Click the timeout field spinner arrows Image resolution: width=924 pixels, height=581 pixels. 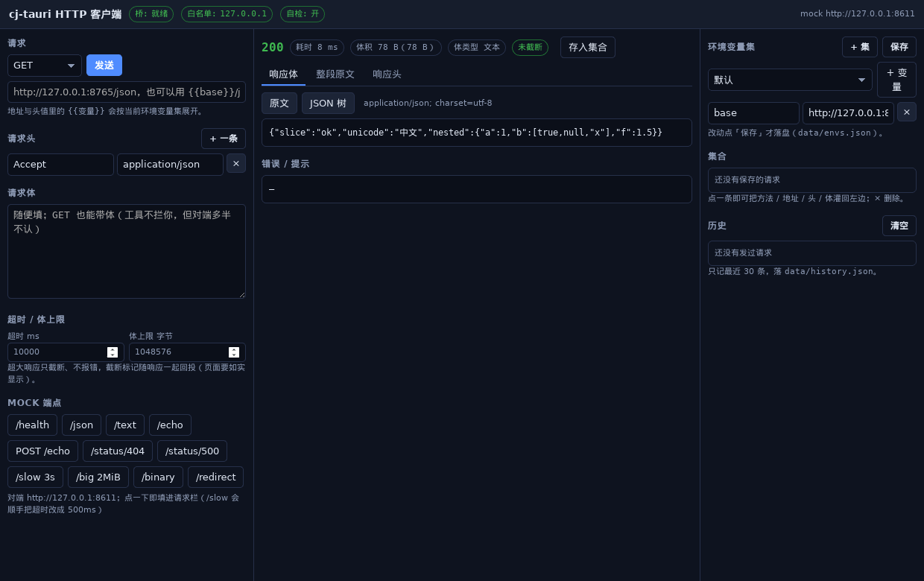[x=113, y=352]
